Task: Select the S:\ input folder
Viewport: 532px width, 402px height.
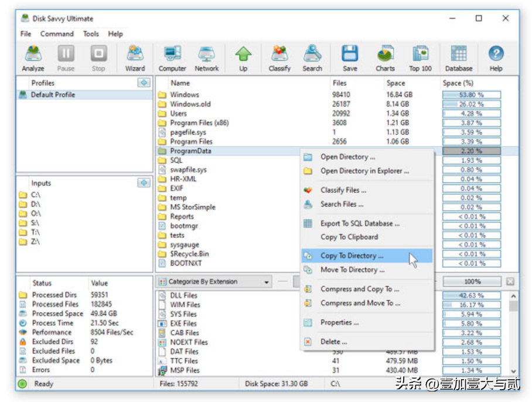Action: click(x=29, y=223)
